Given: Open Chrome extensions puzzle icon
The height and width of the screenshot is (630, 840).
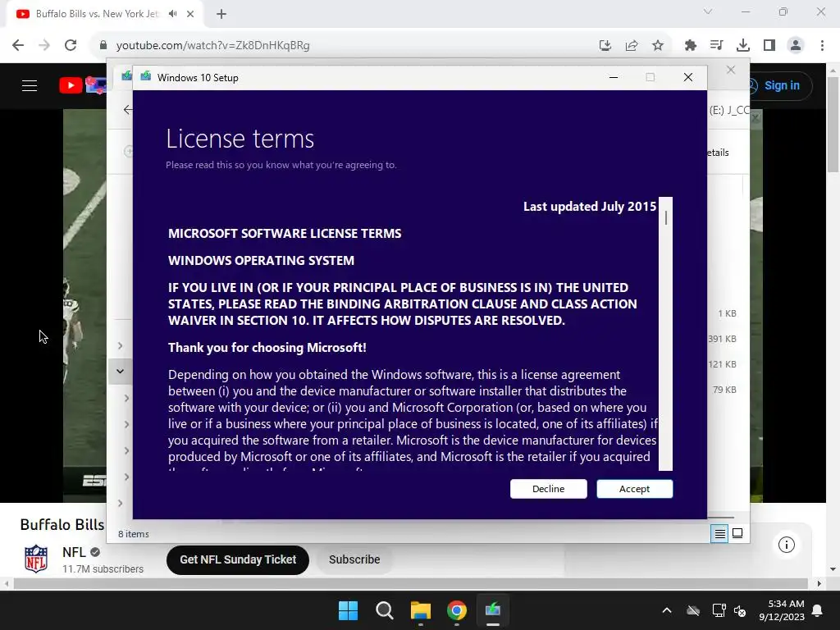Looking at the screenshot, I should coord(691,46).
